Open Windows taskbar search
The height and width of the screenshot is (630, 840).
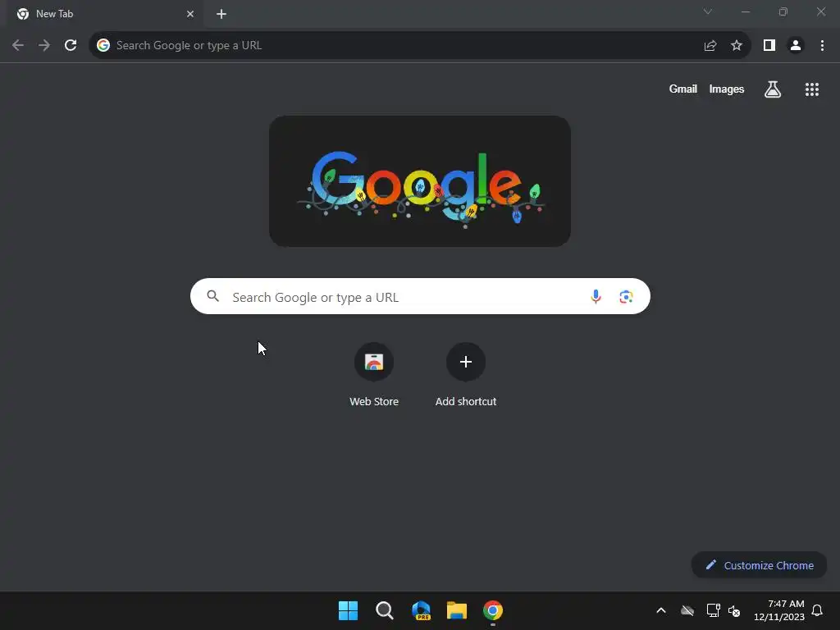[384, 610]
